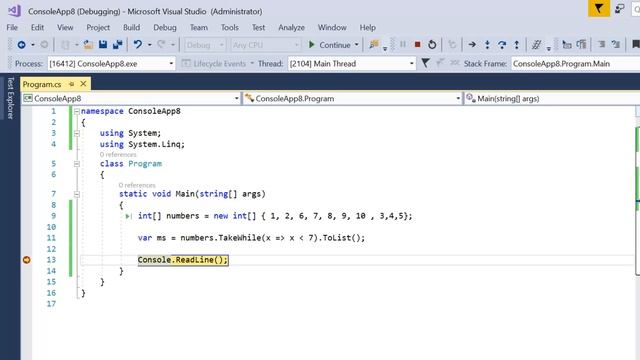Click the run-to-click glyph on line 9
The image size is (640, 360).
click(129, 216)
